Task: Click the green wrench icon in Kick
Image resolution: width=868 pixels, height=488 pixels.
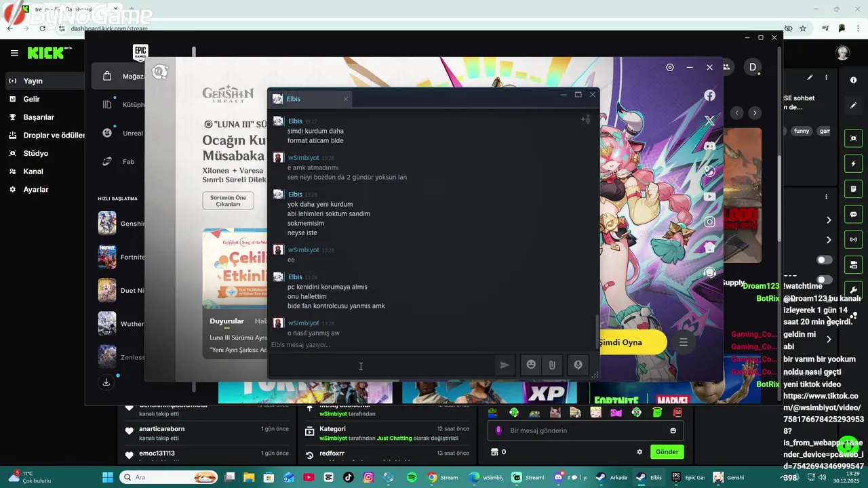Action: tap(853, 289)
